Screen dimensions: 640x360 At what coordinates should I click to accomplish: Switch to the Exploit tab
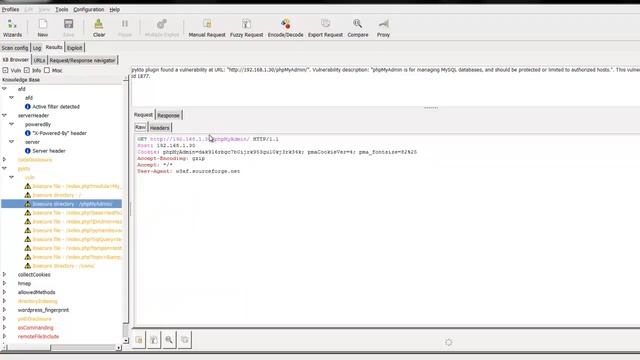tap(74, 48)
